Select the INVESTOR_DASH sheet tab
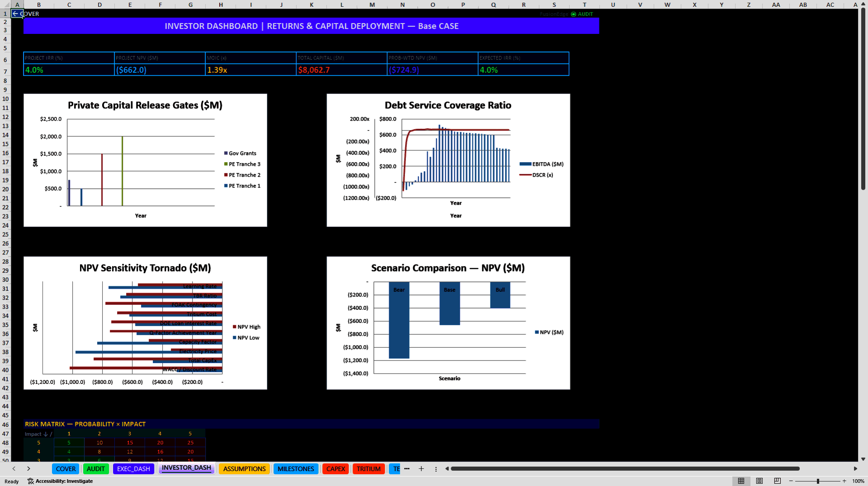This screenshot has height=486, width=868. click(x=186, y=468)
